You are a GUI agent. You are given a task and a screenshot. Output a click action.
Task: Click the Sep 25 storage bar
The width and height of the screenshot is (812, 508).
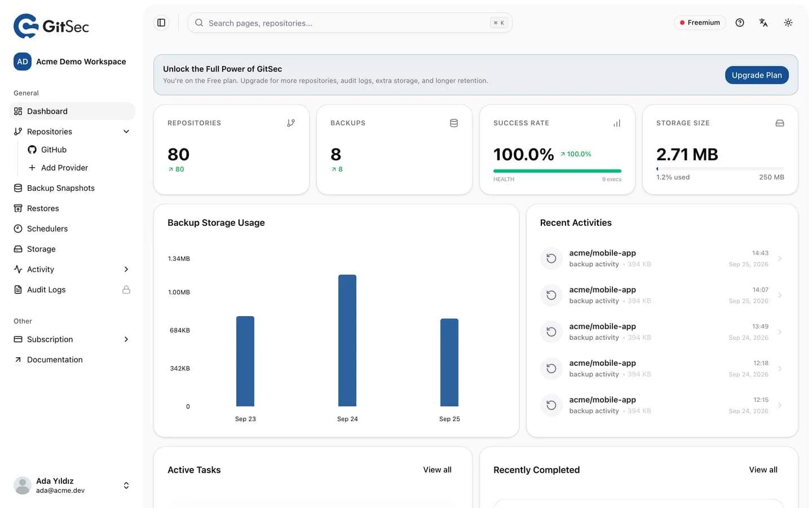click(x=449, y=362)
